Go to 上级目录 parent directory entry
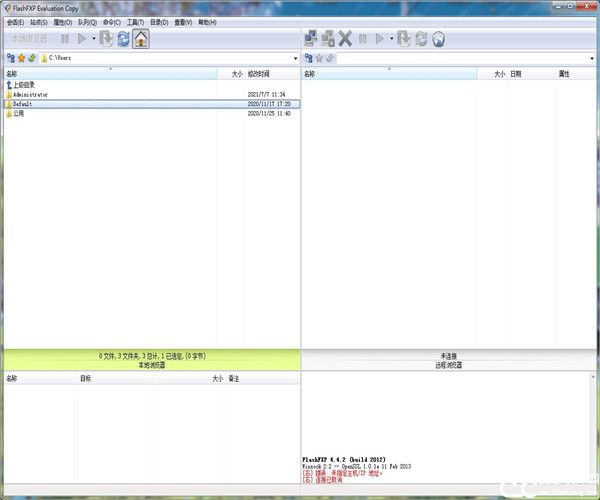The height and width of the screenshot is (500, 600). [25, 85]
